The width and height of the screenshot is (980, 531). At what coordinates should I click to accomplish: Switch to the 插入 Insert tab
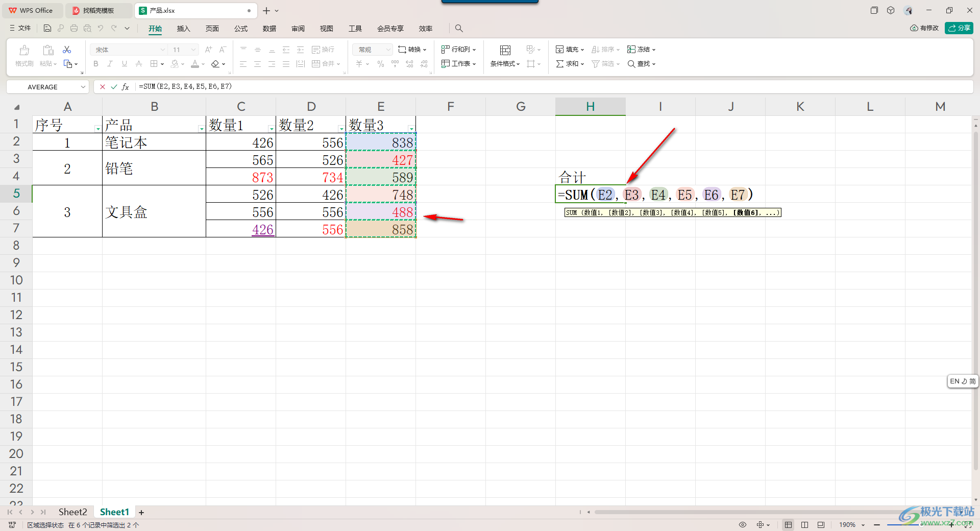tap(183, 29)
